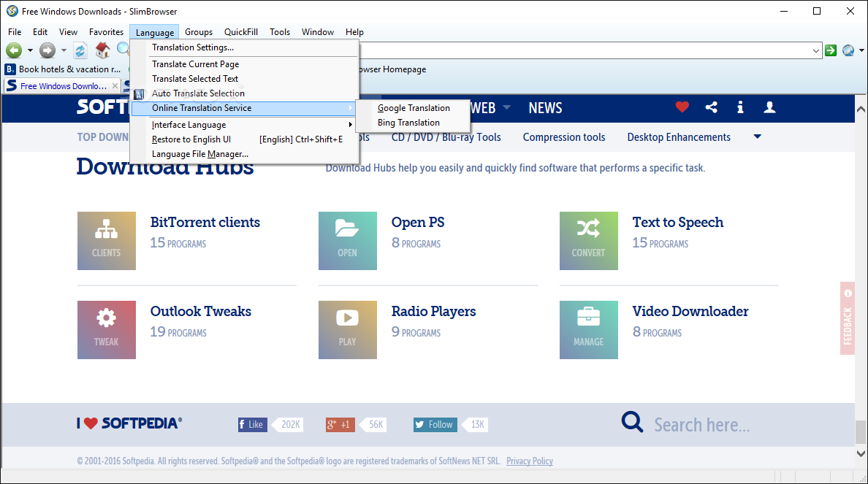Open the info icon in Softpedia header
Viewport: 868px width, 484px height.
(740, 107)
